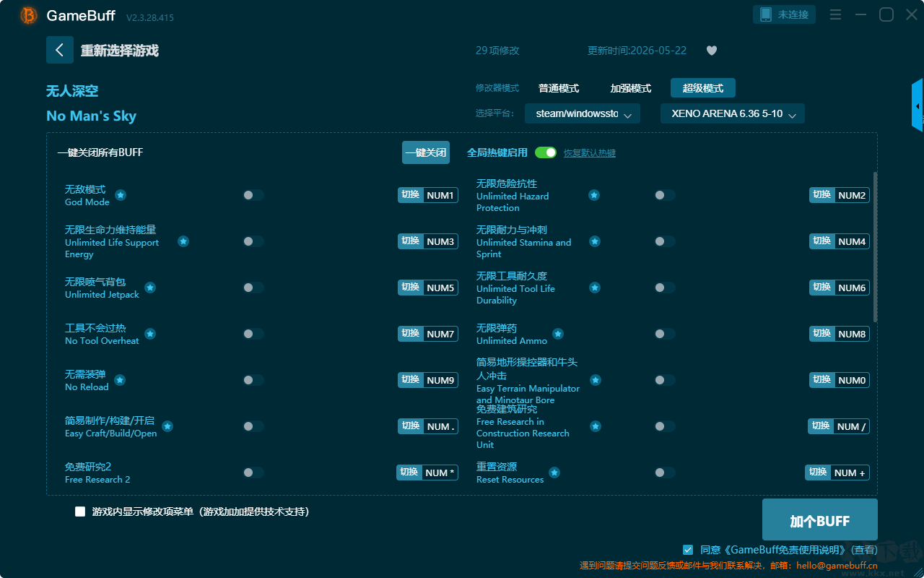Open the steam/windowsstore platform dropdown
Viewport: 924px width, 578px height.
click(x=583, y=113)
